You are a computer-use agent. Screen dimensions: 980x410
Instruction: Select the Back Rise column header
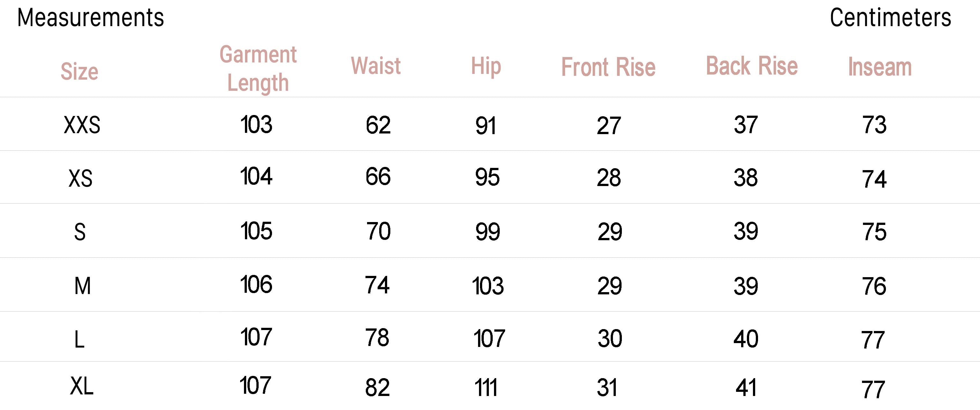coord(752,66)
